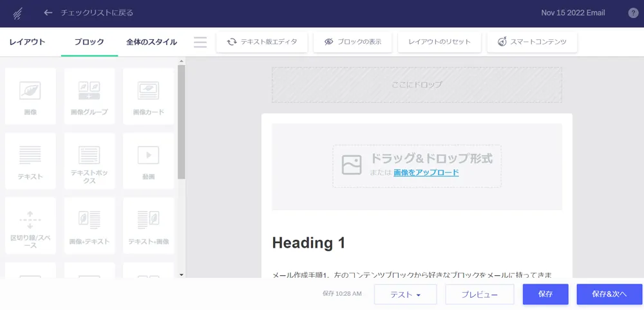This screenshot has height=310, width=644.
Task: Open the help question mark icon
Action: (633, 13)
